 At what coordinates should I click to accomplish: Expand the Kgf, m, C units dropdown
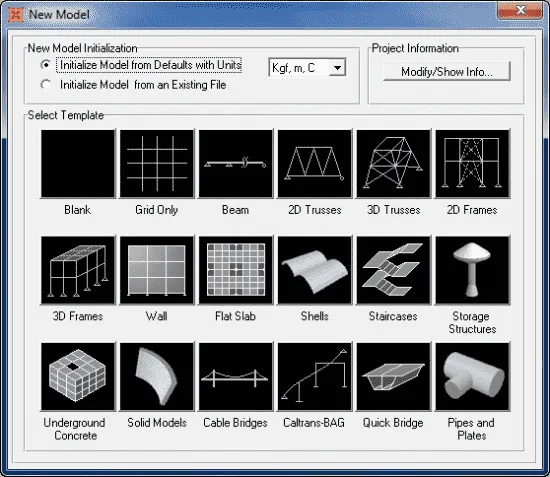pos(337,67)
